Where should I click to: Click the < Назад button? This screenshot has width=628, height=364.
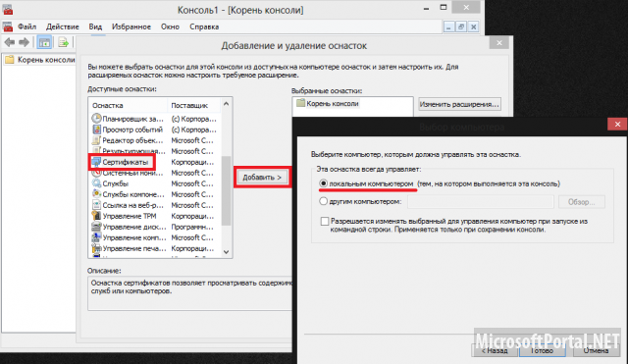[x=495, y=350]
